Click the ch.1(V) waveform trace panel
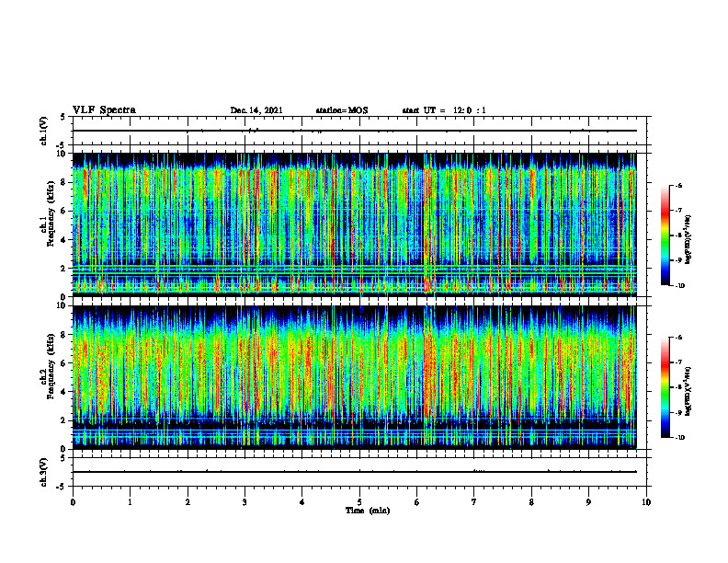The image size is (728, 563). point(361,131)
